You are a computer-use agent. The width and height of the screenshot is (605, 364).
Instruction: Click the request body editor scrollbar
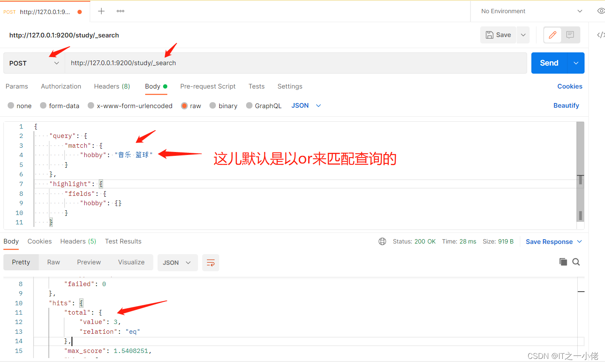pyautogui.click(x=580, y=172)
